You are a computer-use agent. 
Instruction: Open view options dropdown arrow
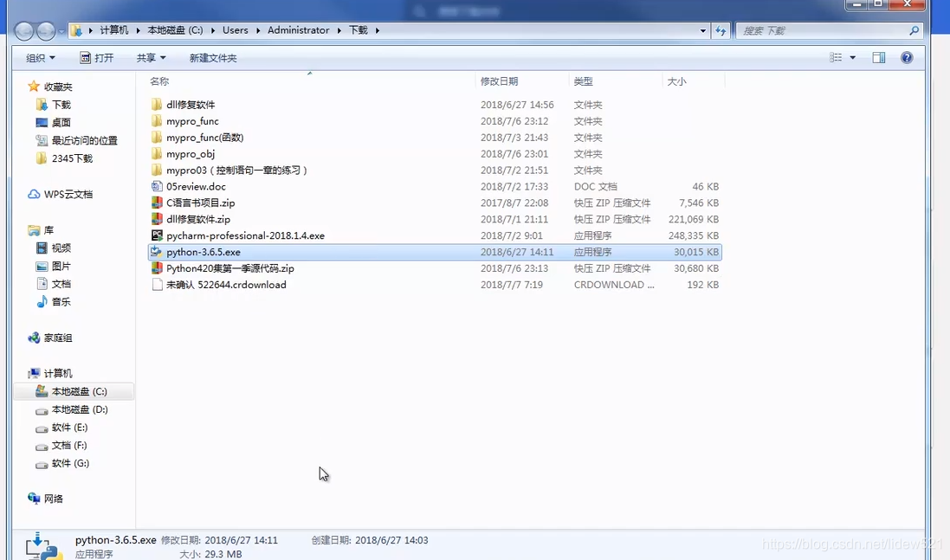[852, 57]
